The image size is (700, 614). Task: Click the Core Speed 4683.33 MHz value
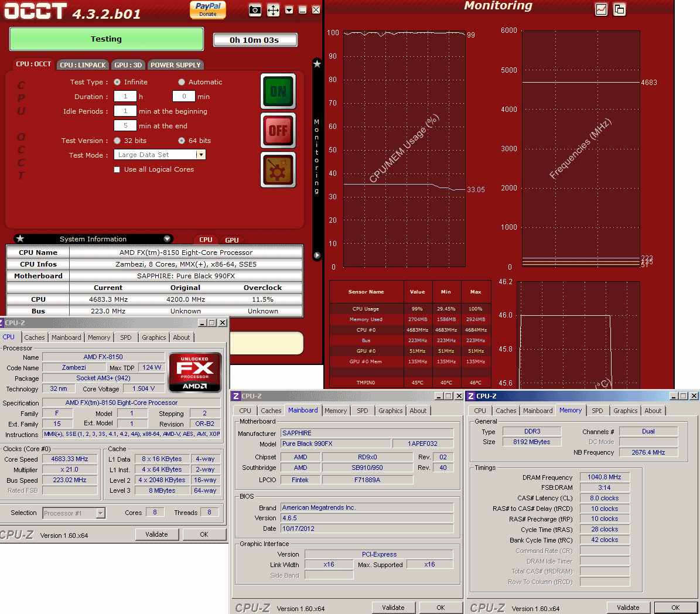[70, 459]
